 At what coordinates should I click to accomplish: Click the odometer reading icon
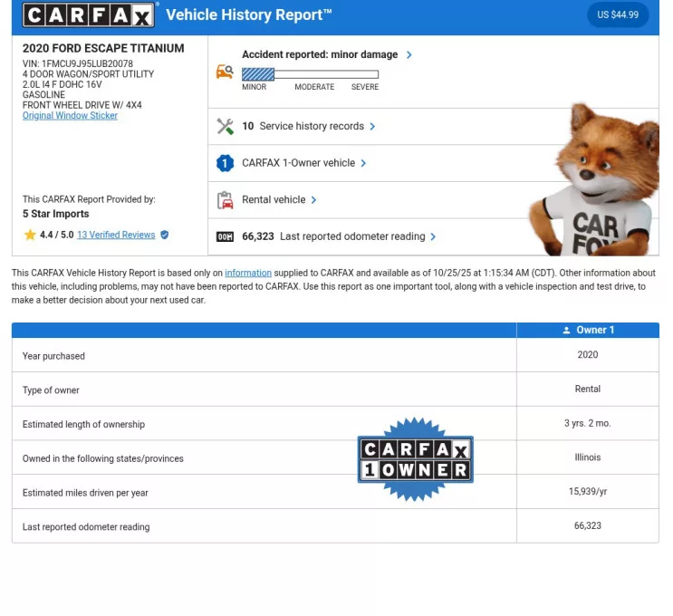pos(225,237)
